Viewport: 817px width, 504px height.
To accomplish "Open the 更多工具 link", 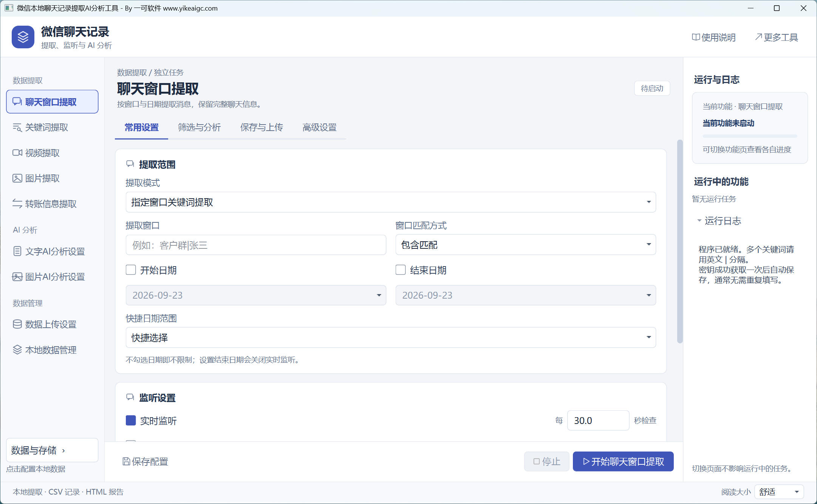I will tap(777, 37).
